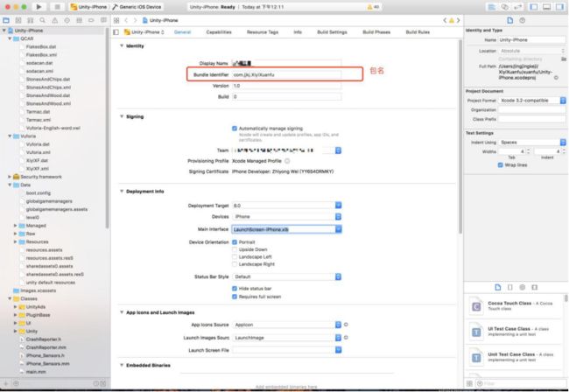Open the source control navigator
Image resolution: width=569 pixels, height=392 pixels.
(x=18, y=20)
